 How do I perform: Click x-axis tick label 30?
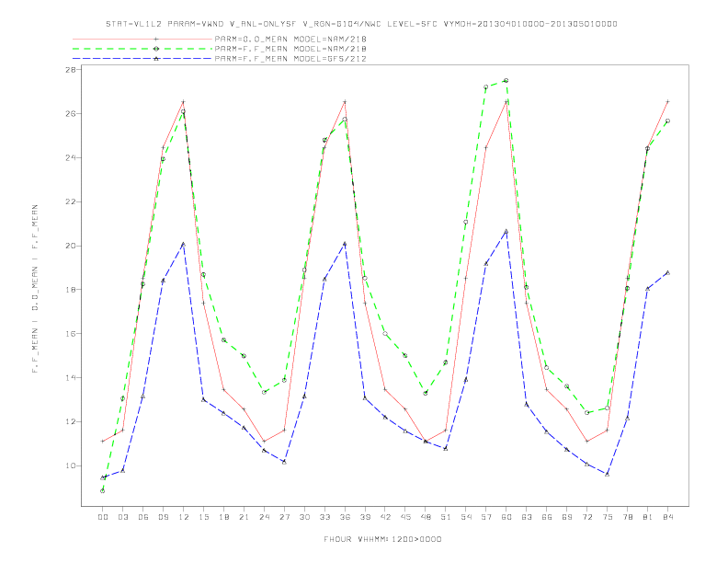tap(304, 517)
